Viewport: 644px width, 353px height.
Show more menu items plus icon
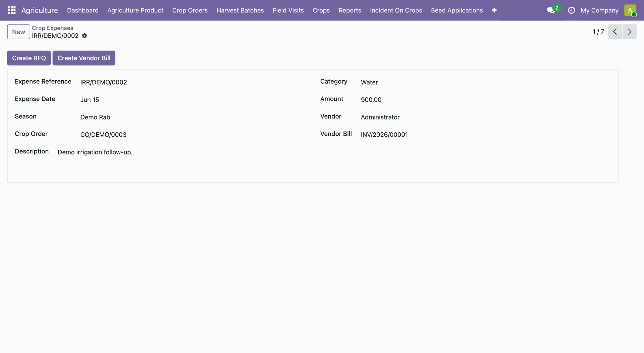click(x=494, y=10)
